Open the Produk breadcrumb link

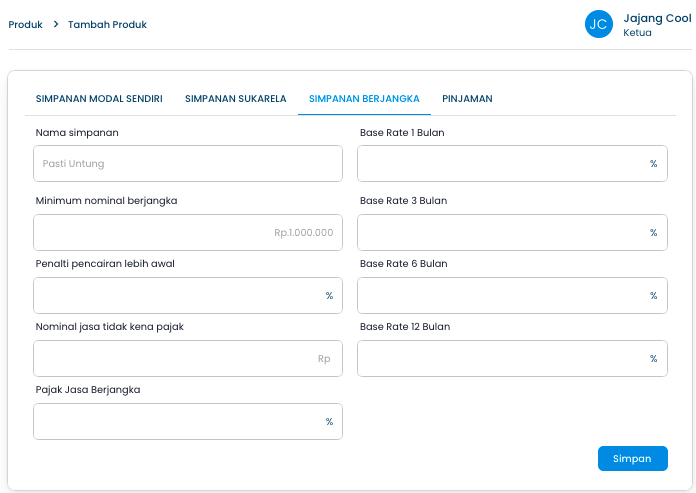point(25,25)
